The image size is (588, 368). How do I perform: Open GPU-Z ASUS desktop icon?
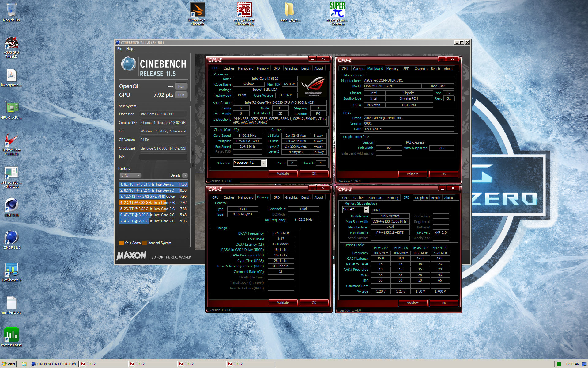click(x=11, y=110)
